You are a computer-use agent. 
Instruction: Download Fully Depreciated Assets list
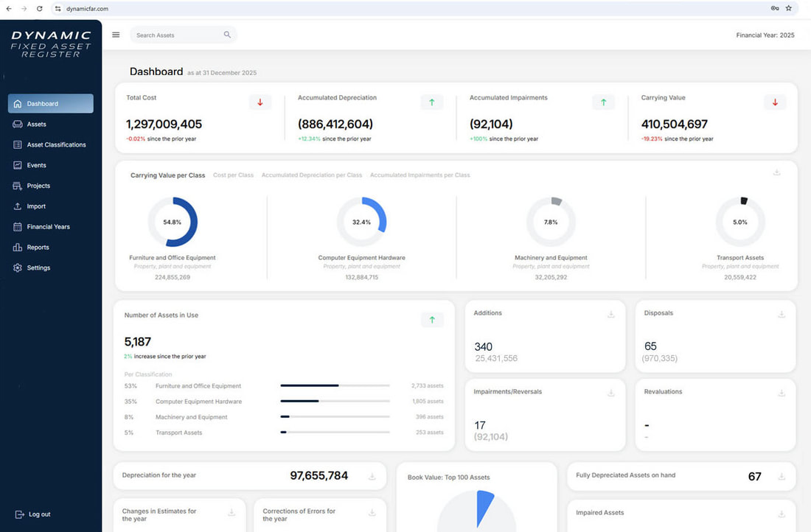click(x=782, y=477)
